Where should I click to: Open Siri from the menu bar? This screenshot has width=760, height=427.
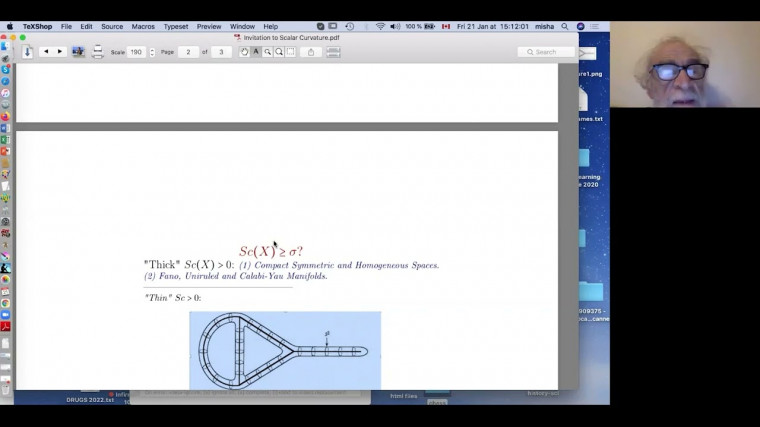[580, 27]
